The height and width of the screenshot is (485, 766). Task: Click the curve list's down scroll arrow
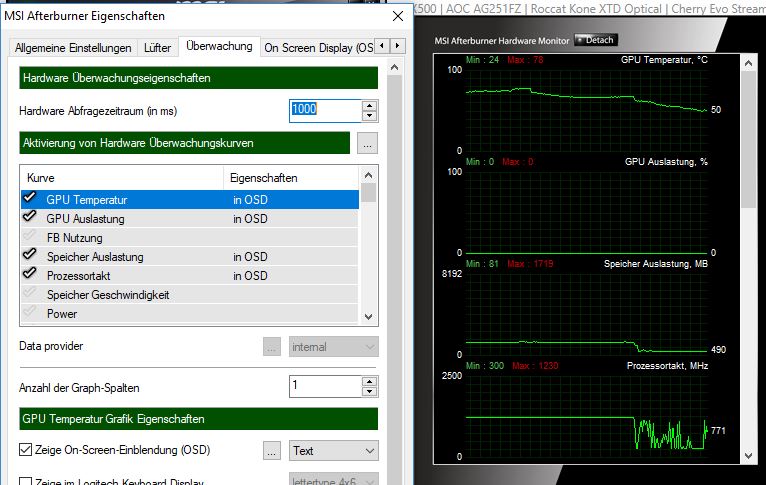pos(369,317)
